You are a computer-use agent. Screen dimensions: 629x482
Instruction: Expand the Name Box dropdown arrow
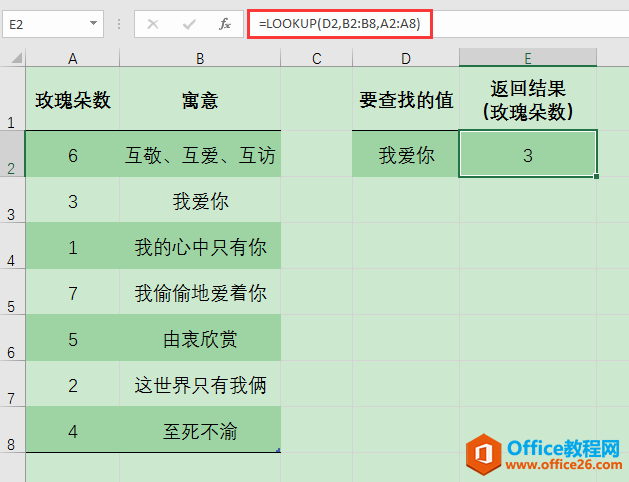pos(93,24)
